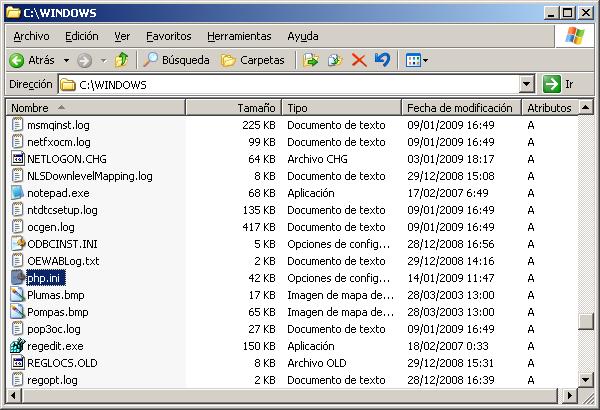Open the Herramientas menu
This screenshot has height=410, width=600.
tap(238, 36)
